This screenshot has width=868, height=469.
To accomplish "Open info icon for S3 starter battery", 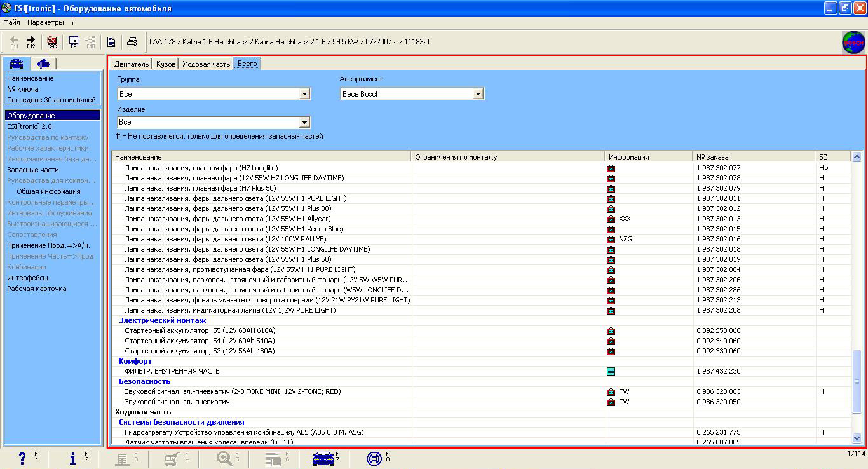I will (x=611, y=351).
